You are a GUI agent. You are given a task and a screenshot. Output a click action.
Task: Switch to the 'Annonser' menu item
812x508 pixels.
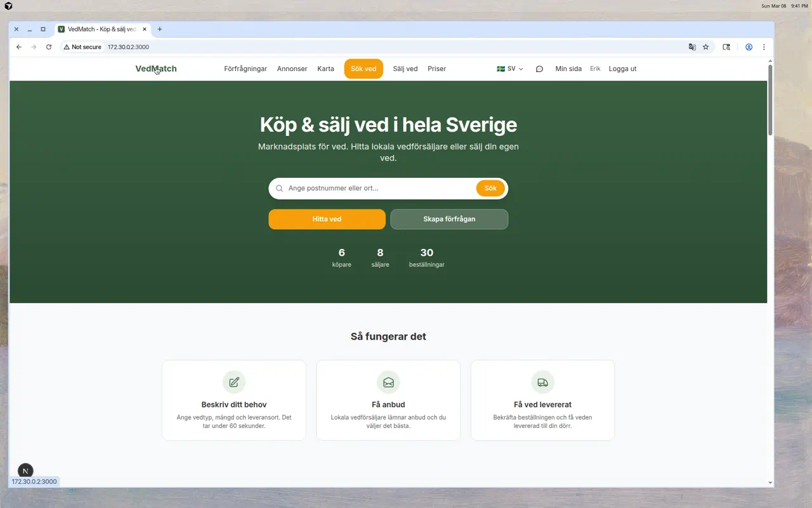(292, 68)
